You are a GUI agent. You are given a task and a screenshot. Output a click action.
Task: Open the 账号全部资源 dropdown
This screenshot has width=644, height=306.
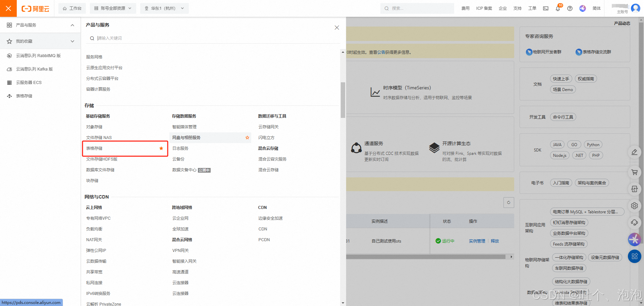(x=113, y=8)
